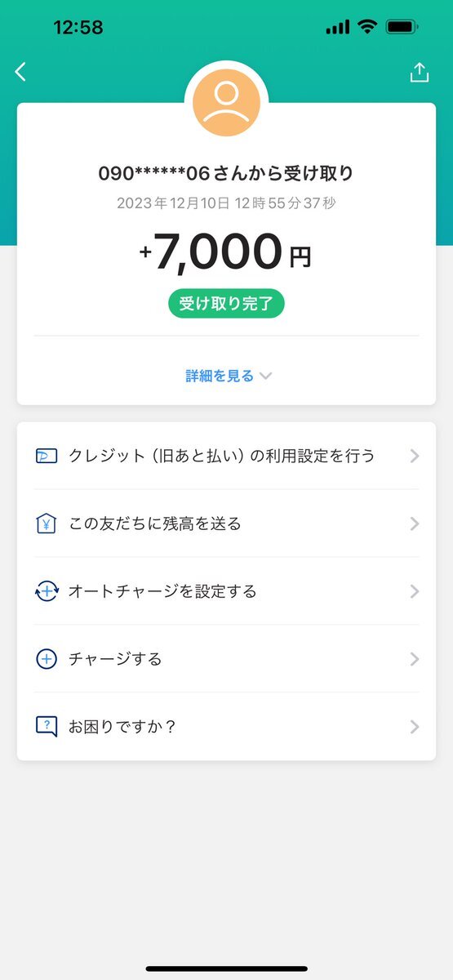Tap the orange profile avatar
453x980 pixels.
pos(226,101)
